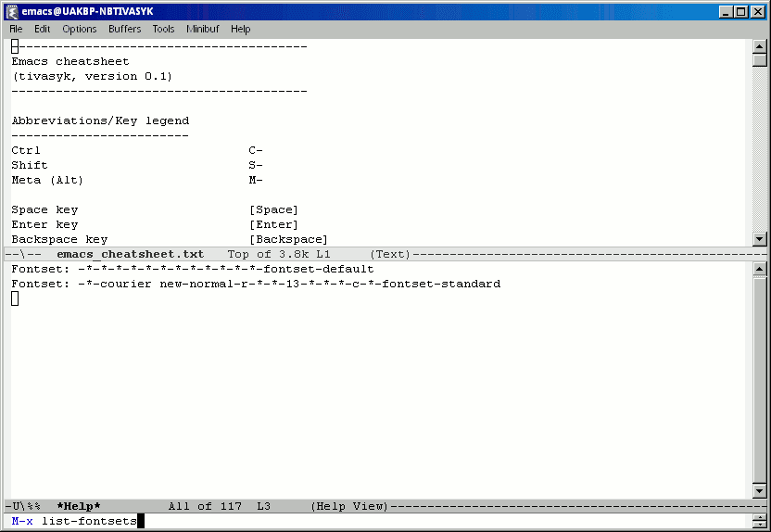Click the cheatsheet window scrollbar thumb
771x532 pixels.
[760, 60]
